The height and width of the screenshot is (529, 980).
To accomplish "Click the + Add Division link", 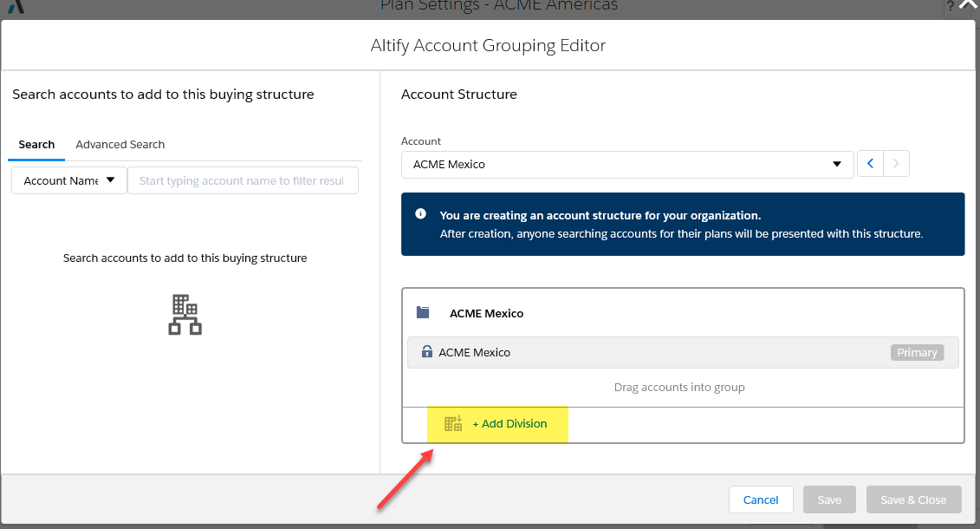I will [x=509, y=424].
